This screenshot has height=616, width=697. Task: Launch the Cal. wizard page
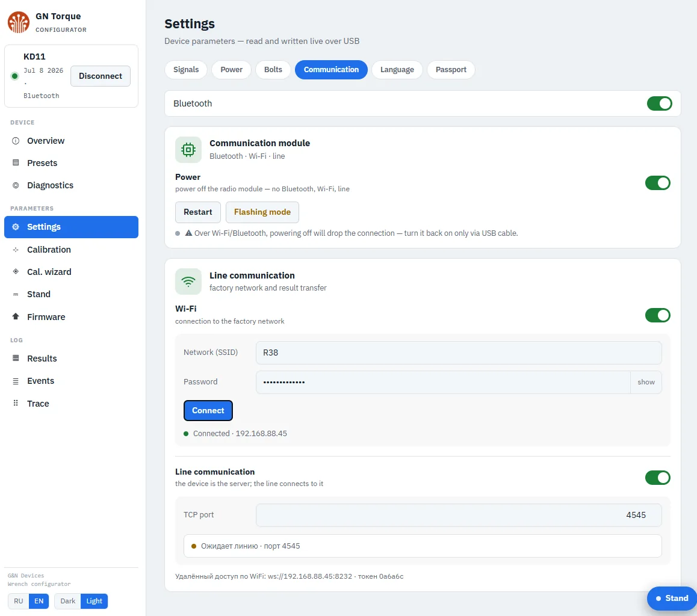point(71,272)
